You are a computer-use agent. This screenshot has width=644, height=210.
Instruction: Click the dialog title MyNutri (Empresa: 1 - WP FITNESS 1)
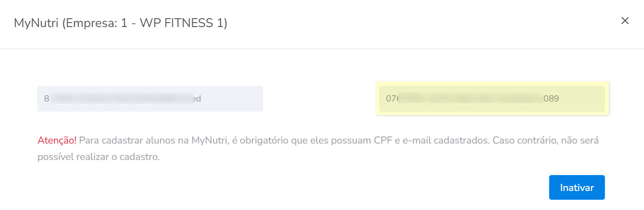click(121, 23)
